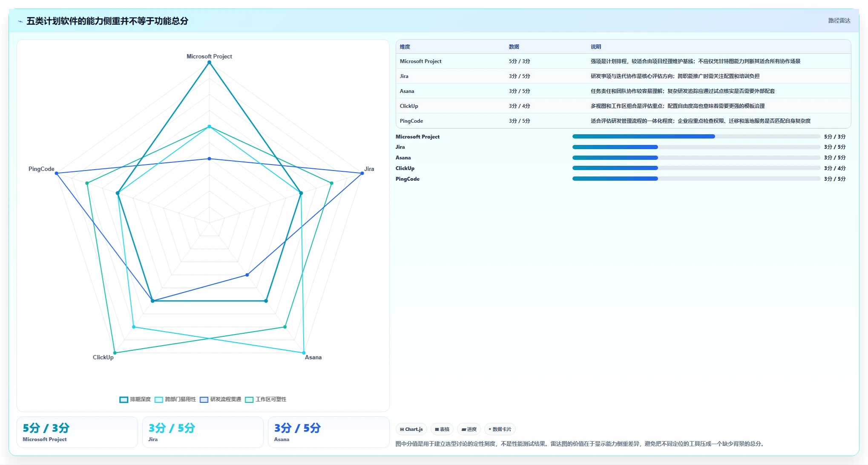The image size is (868, 465).
Task: Toggle the 排期深度 legend dataset
Action: (x=135, y=399)
